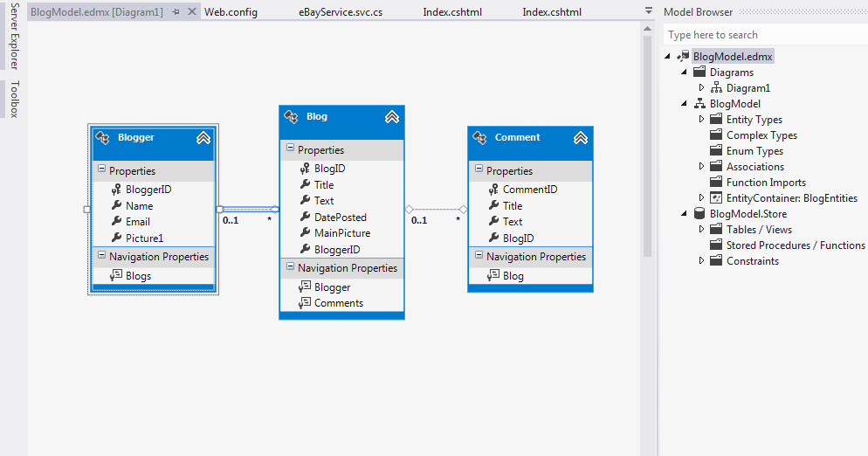Select the Complex Types tree item
This screenshot has width=868, height=456.
point(761,135)
